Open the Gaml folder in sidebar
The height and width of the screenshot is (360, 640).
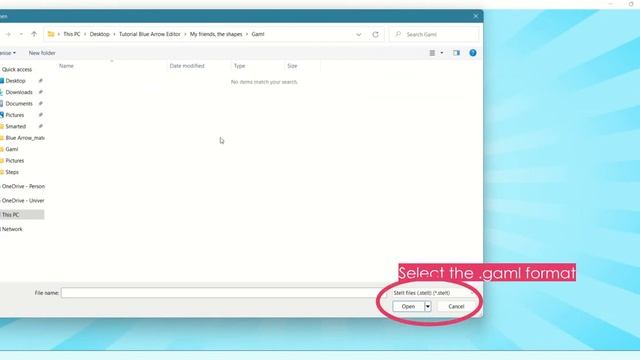11,149
